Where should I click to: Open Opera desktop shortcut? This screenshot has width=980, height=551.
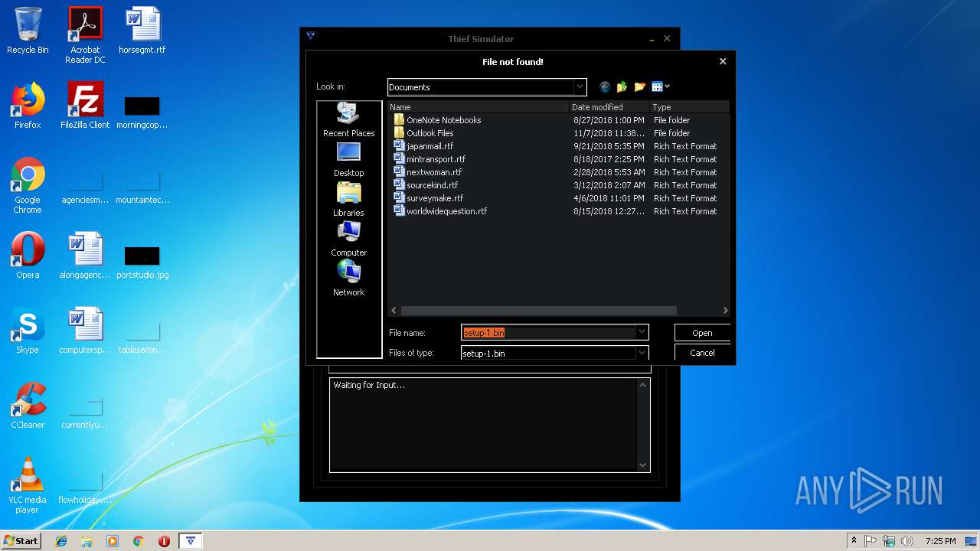(x=28, y=256)
